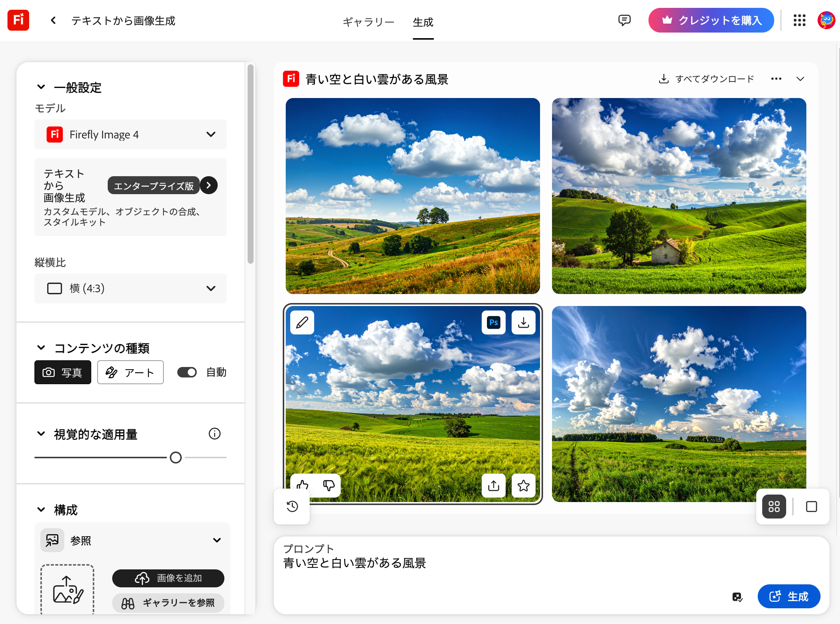Click the share icon on selected image

493,485
